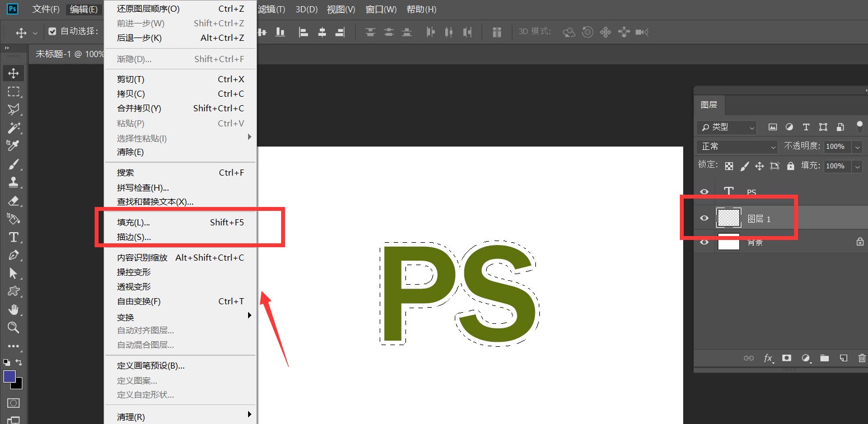
Task: Click the align left edges icon
Action: [304, 32]
